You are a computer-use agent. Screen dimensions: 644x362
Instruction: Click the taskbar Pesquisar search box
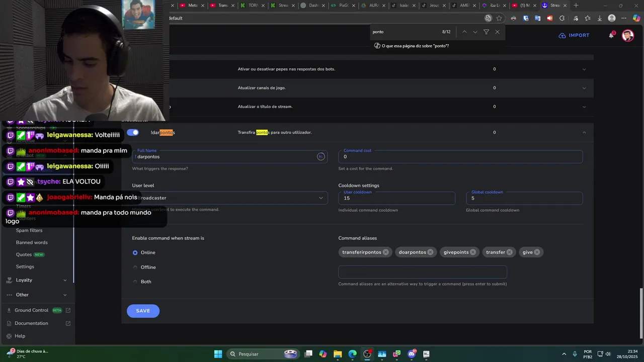263,354
